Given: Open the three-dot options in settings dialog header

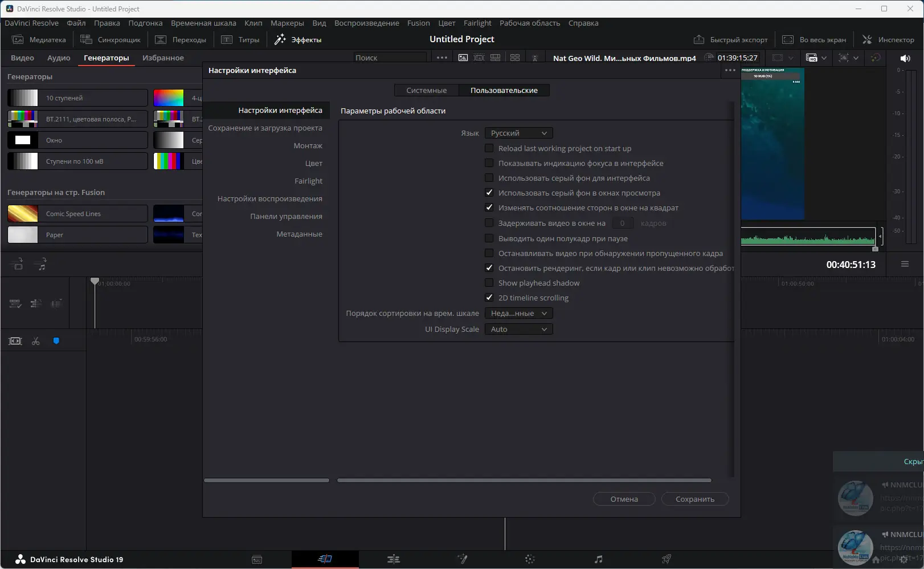Looking at the screenshot, I should (x=730, y=70).
